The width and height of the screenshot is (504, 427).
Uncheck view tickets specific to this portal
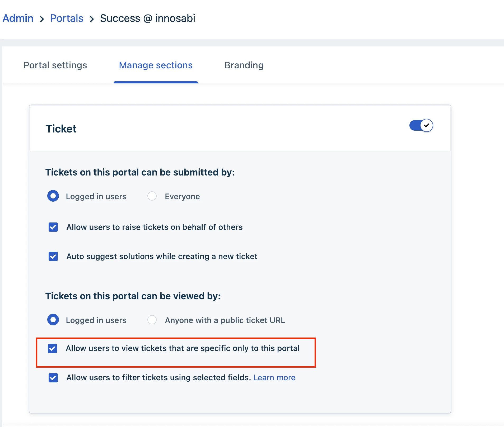point(52,348)
